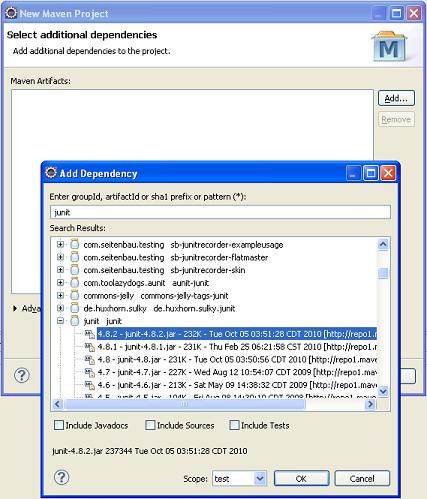
Task: Click the jar icon for sb-junitrecorder-exampleusage
Action: [x=75, y=244]
